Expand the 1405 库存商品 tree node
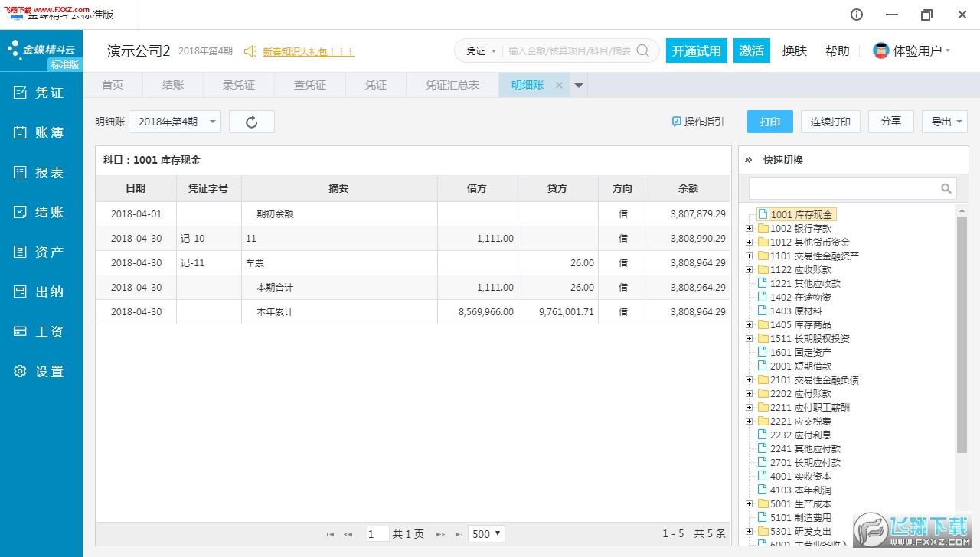 [749, 324]
